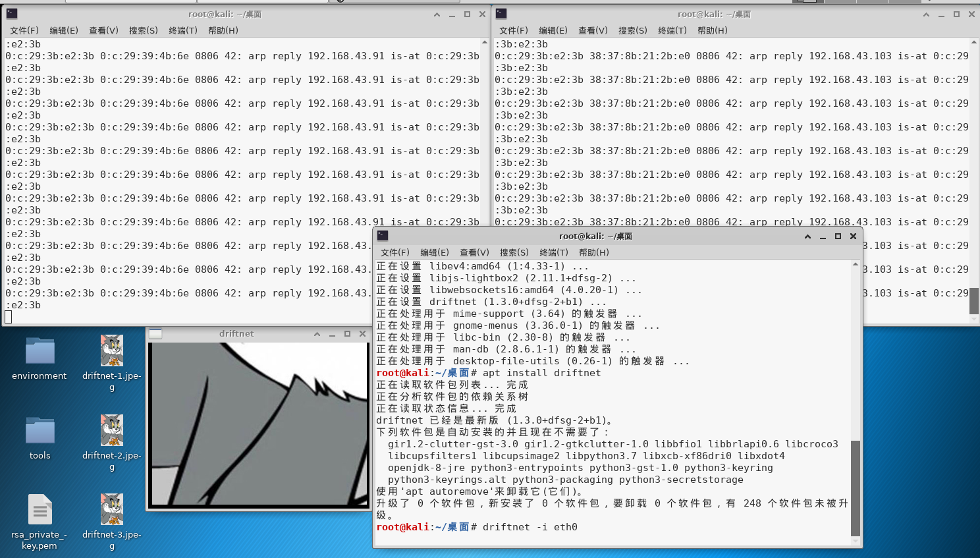Close the left terminal window
This screenshot has height=558, width=980.
pos(482,14)
